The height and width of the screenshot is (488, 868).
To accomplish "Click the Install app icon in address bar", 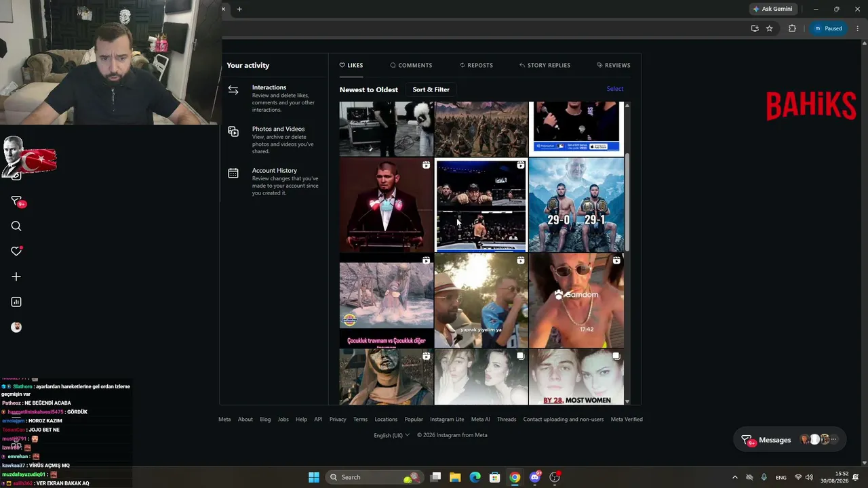I will tap(755, 28).
